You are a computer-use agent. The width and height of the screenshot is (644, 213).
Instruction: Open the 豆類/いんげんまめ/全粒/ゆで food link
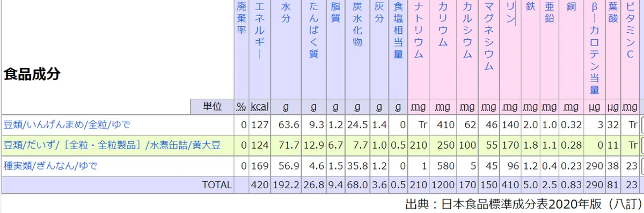click(x=67, y=125)
